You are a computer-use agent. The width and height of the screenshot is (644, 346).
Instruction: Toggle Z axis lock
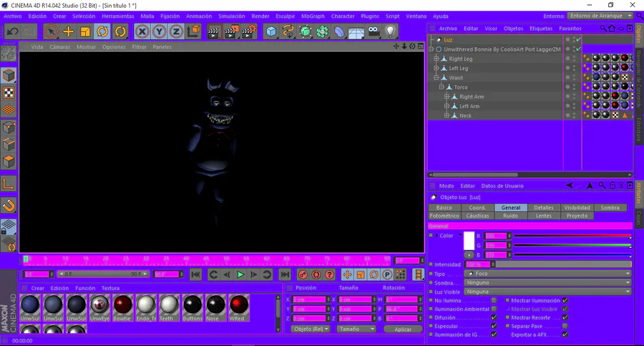point(176,32)
